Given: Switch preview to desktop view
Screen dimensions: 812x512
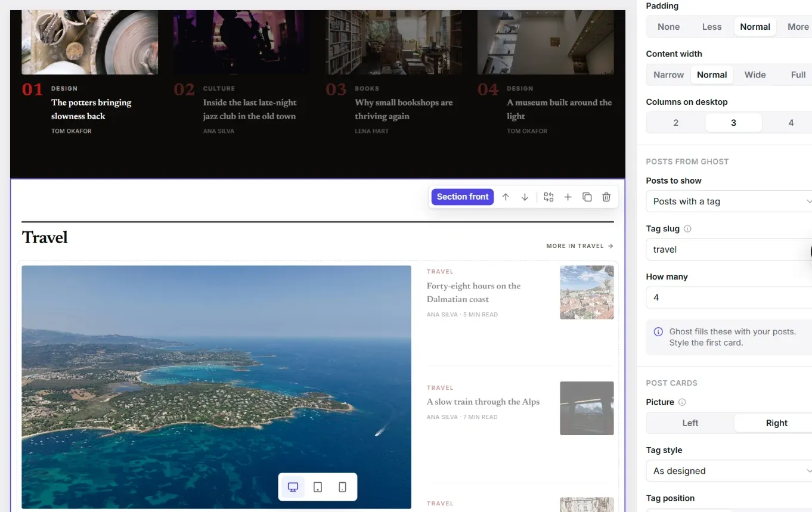Looking at the screenshot, I should pos(293,487).
